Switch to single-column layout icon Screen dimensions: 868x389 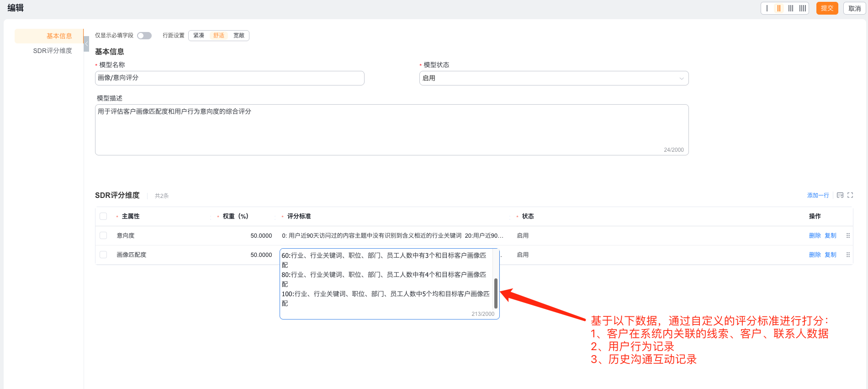click(767, 8)
